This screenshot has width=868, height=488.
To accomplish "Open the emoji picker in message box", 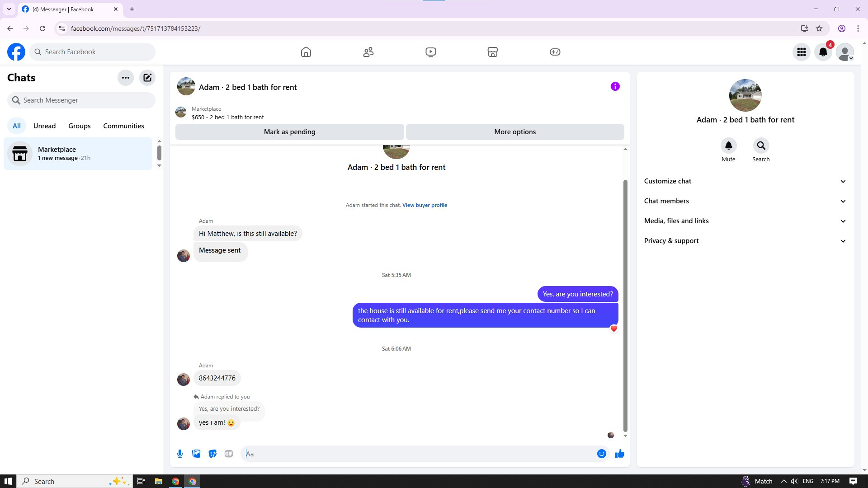I will click(x=601, y=454).
